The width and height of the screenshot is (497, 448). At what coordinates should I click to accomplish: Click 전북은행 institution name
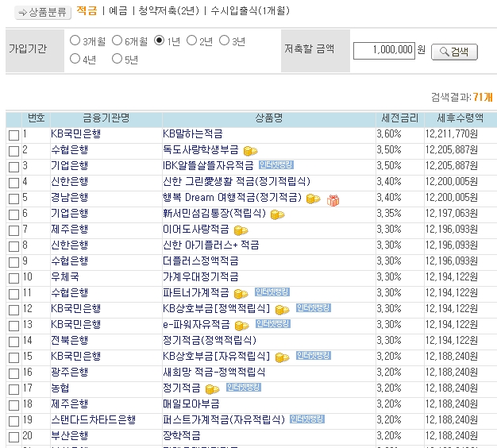click(x=69, y=340)
